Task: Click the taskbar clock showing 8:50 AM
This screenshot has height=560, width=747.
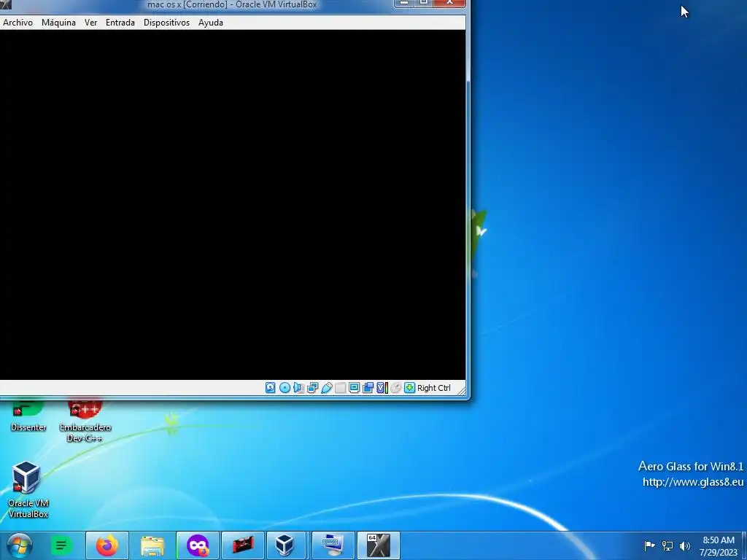Action: click(x=719, y=545)
